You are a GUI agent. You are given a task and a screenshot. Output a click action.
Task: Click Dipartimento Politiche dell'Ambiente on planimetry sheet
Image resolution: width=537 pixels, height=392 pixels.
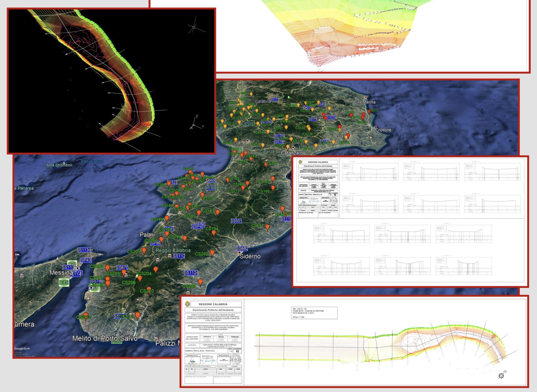tap(213, 310)
